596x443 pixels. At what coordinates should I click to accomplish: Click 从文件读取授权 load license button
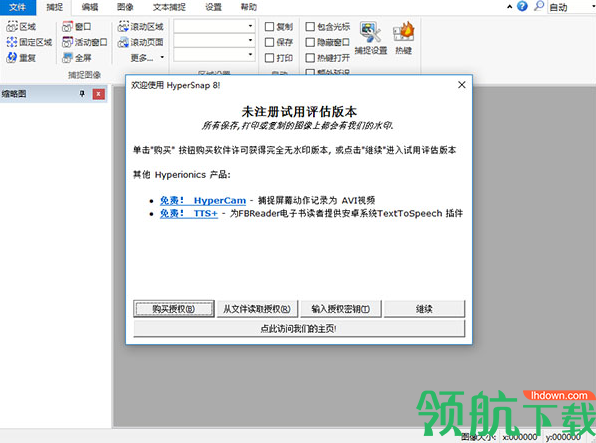pos(257,309)
